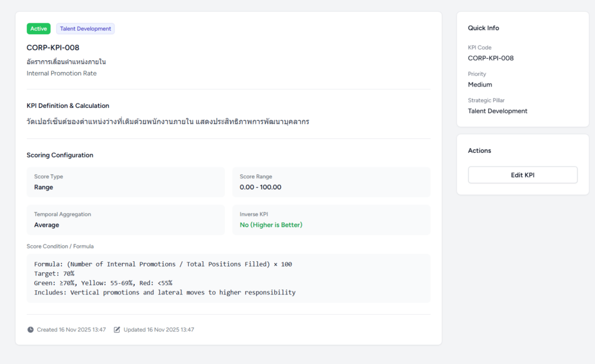Click the Score Range 0.00 - 100.00 value

click(x=260, y=188)
